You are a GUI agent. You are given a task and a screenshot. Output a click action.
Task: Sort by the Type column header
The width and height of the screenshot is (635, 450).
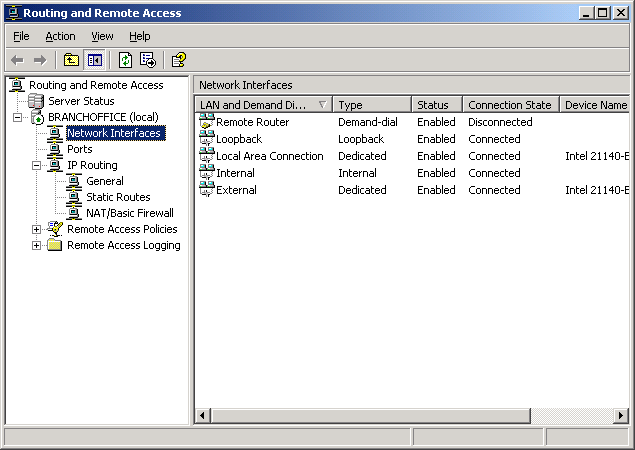pos(372,105)
